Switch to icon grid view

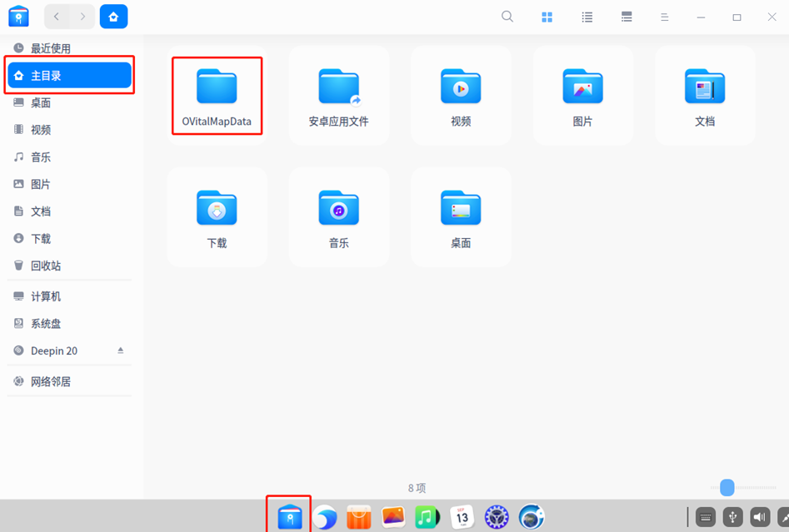coord(547,17)
